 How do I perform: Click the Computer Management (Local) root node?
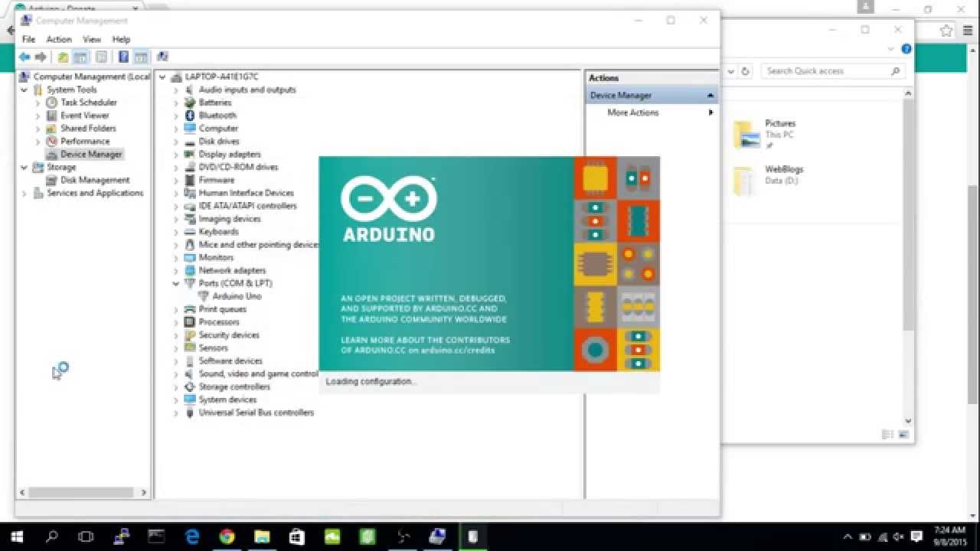[x=91, y=77]
